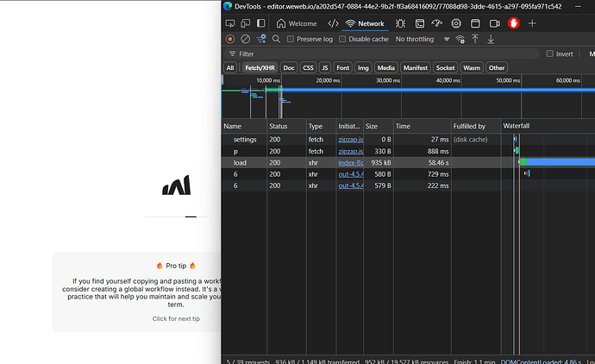Minimize the DevTools window
This screenshot has height=364, width=595.
578,6
